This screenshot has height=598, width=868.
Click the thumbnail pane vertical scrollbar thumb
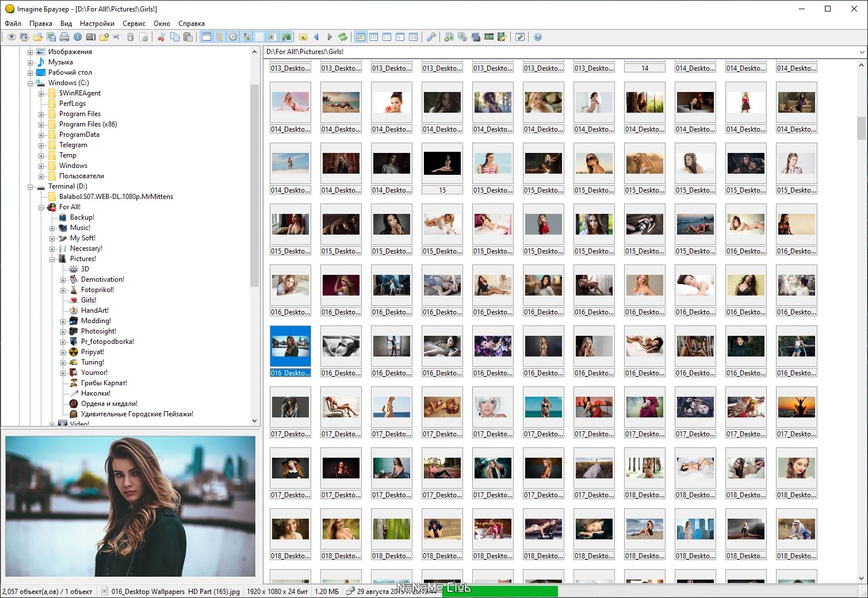pyautogui.click(x=861, y=128)
